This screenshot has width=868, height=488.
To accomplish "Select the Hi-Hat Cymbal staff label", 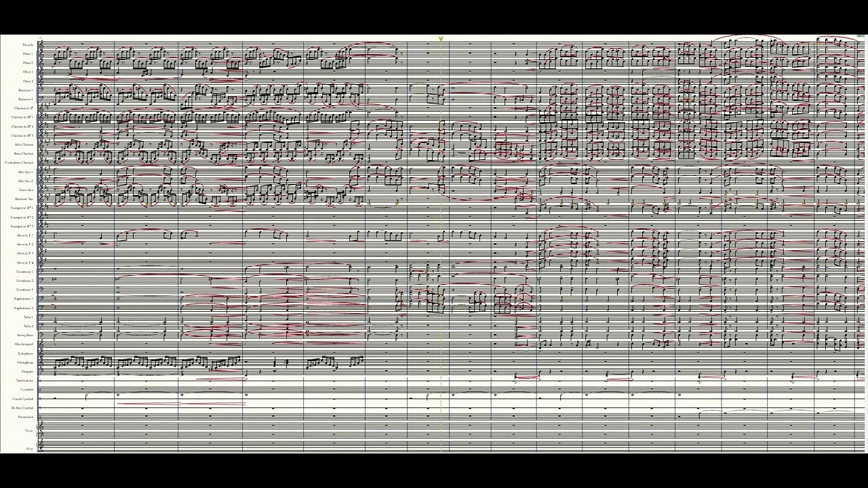I will pos(22,408).
